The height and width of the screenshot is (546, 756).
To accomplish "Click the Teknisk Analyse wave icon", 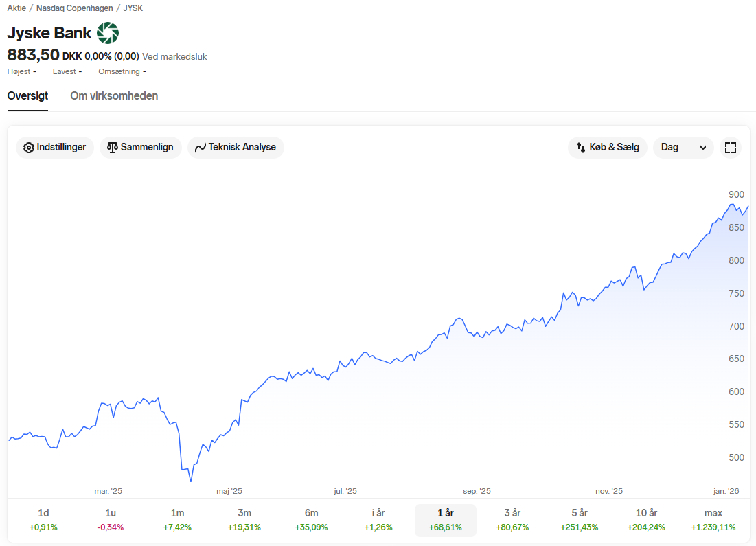I will coord(200,148).
